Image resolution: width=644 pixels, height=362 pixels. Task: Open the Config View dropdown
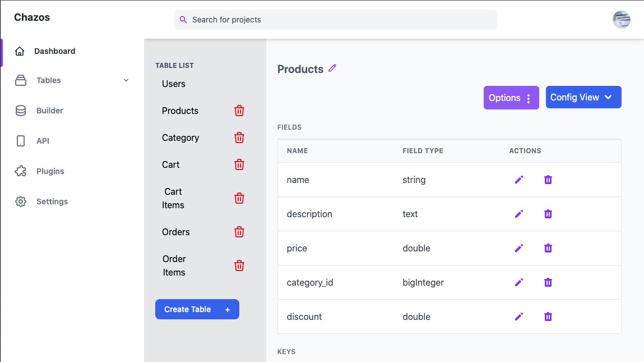pos(583,97)
